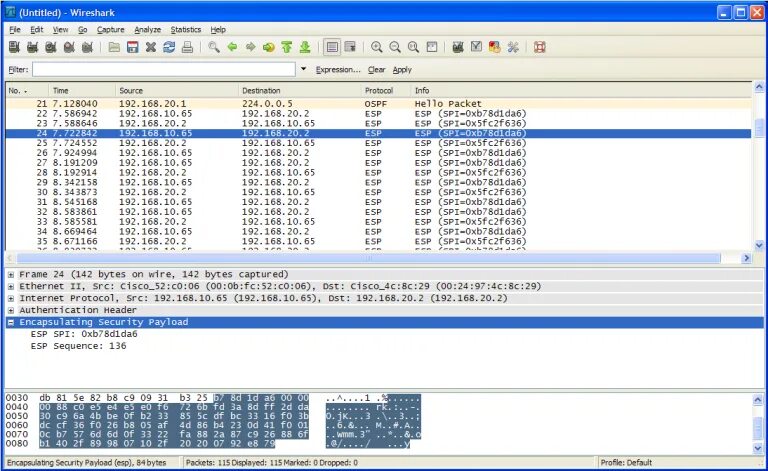The image size is (768, 471).
Task: Open the Help menu
Action: pyautogui.click(x=218, y=30)
